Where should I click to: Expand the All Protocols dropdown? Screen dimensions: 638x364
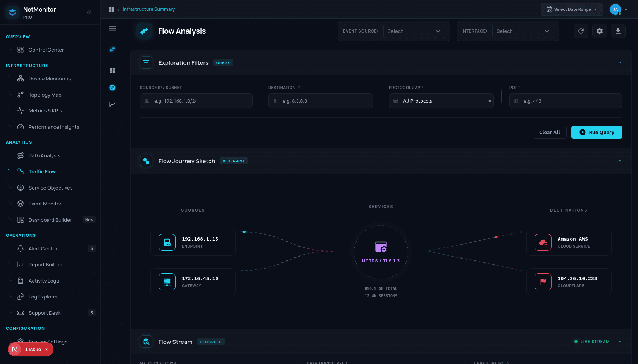[441, 101]
